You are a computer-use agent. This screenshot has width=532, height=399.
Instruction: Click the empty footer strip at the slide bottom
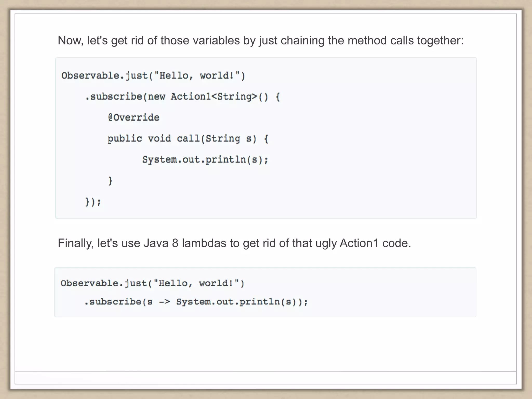pyautogui.click(x=265, y=377)
